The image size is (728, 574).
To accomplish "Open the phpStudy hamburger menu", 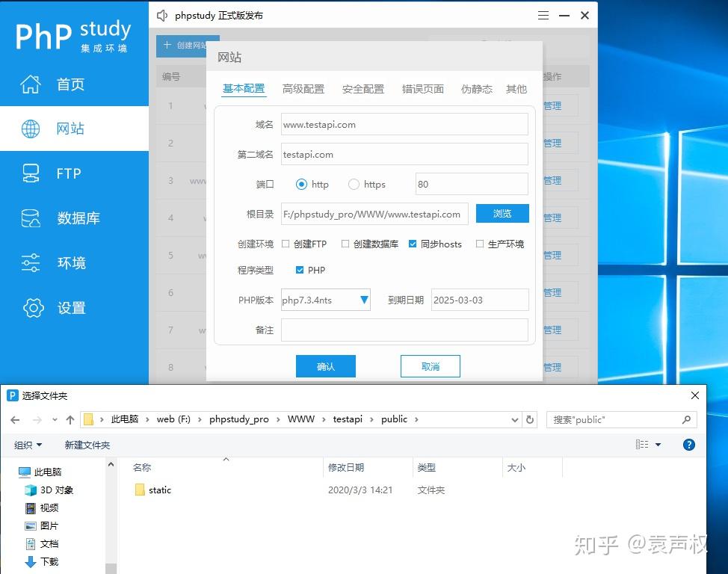I will pos(543,14).
